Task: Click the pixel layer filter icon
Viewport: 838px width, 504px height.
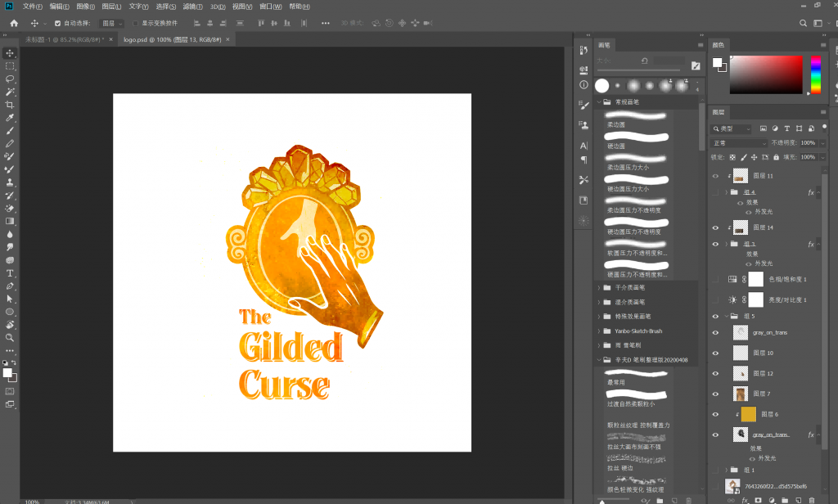Action: click(764, 128)
